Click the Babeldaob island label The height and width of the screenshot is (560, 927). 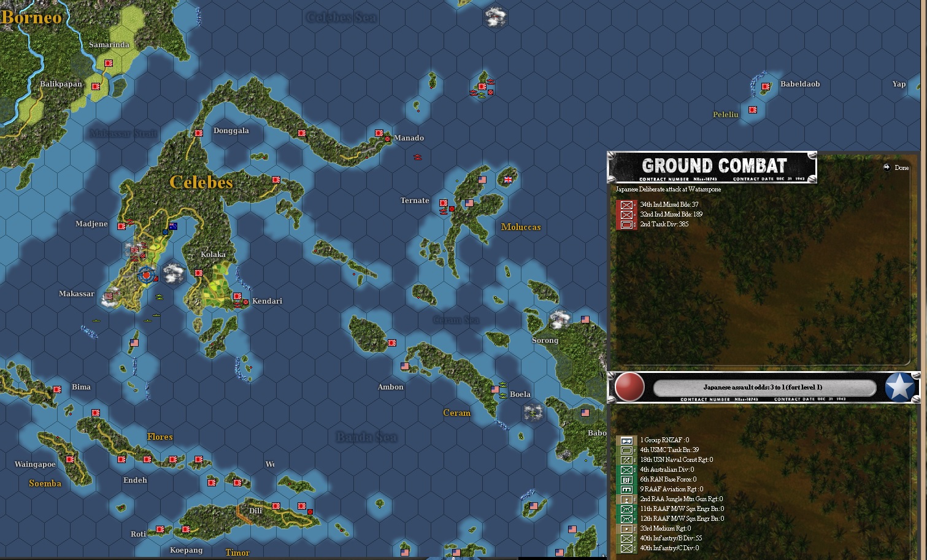800,84
